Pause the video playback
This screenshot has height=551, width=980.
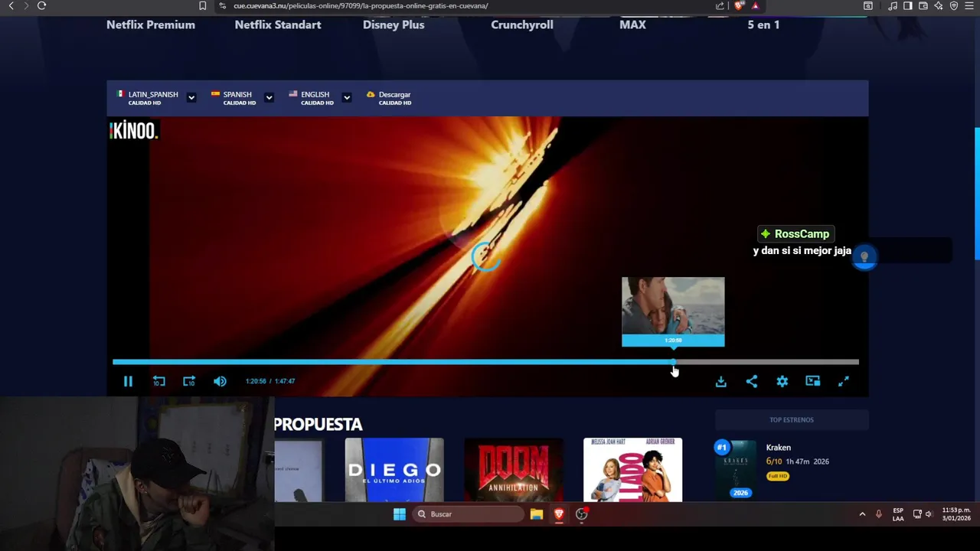(128, 381)
